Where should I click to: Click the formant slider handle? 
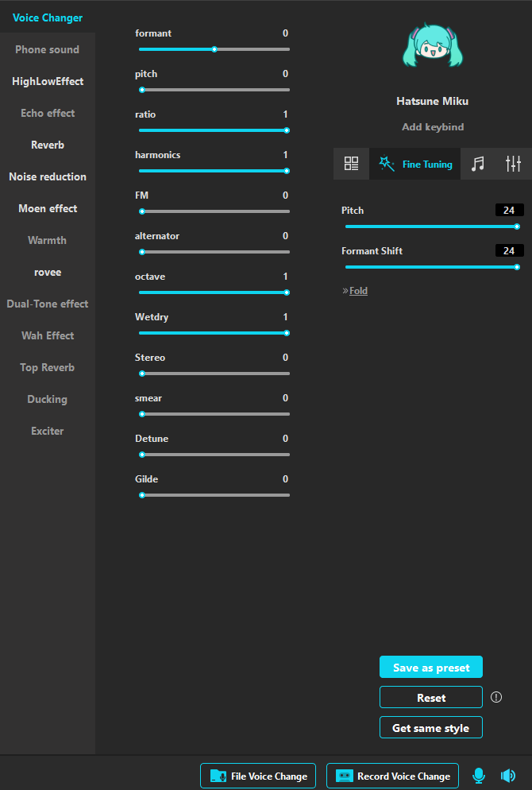tap(214, 49)
